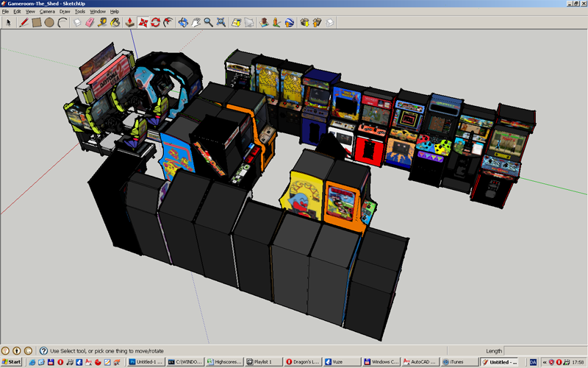Click the yellow Pac-Man side-art cabinet
588x368 pixels.
303,195
